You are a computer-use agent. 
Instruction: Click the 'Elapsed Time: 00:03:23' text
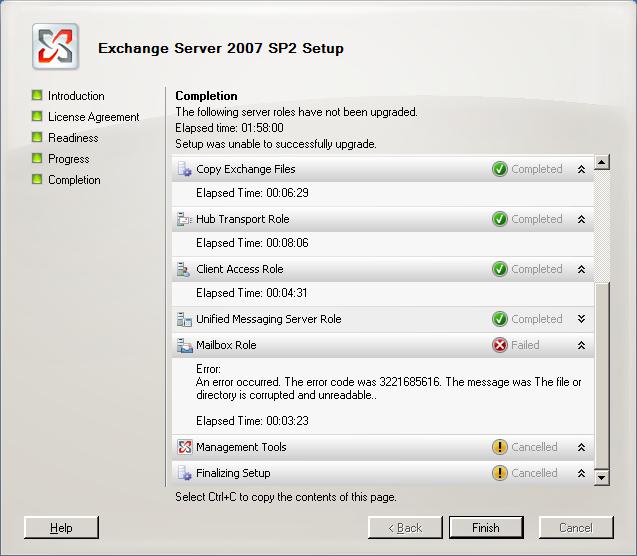[x=252, y=421]
